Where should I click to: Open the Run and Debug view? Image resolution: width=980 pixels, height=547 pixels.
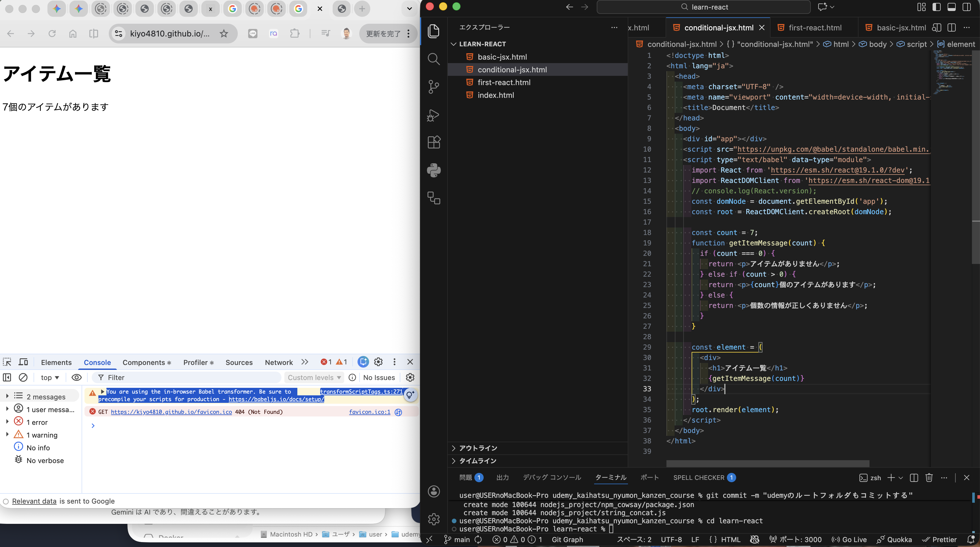(x=434, y=115)
